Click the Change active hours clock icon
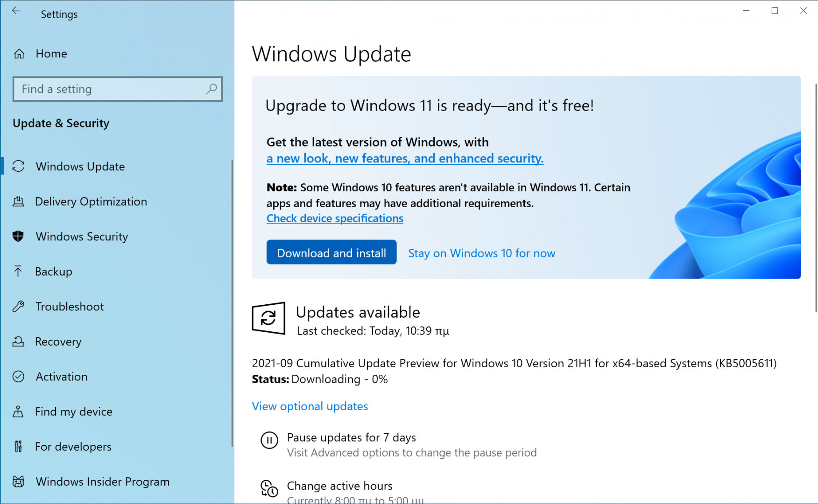818x504 pixels. click(269, 489)
